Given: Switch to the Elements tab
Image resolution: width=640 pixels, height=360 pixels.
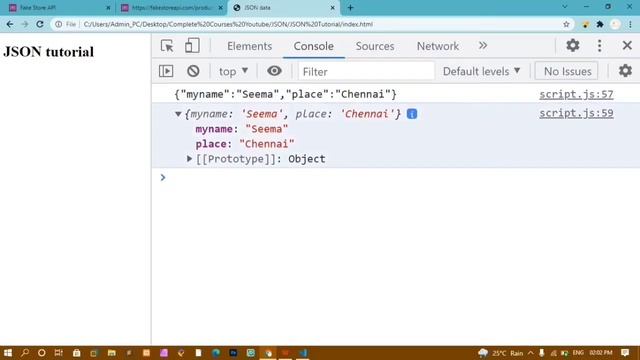Looking at the screenshot, I should (x=249, y=46).
